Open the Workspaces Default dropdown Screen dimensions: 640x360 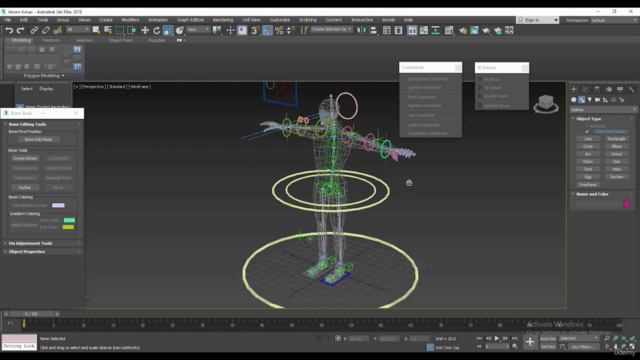click(x=614, y=20)
